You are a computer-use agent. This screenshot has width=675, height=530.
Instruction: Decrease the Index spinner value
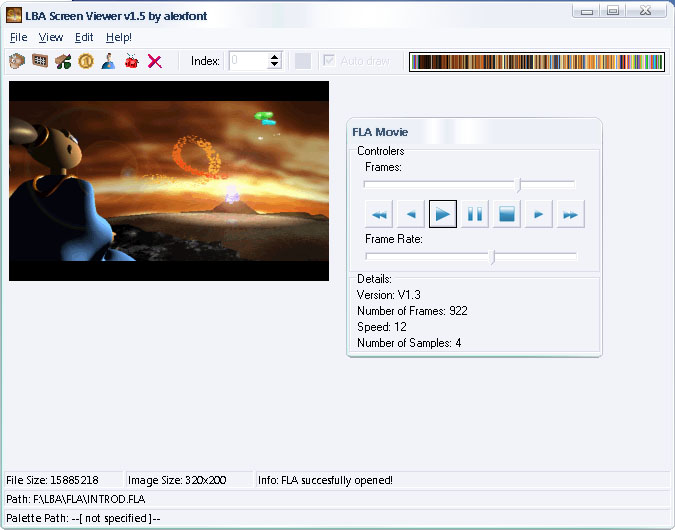tap(274, 65)
